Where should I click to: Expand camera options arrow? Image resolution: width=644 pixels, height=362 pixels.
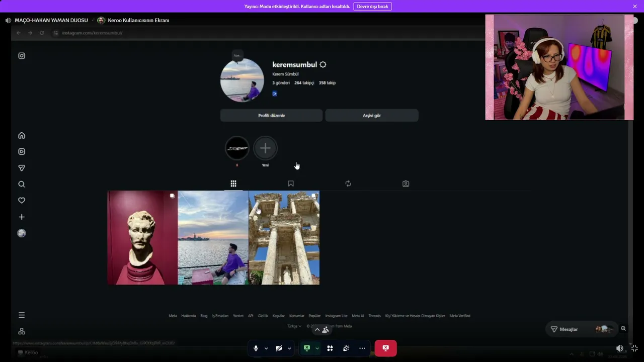tap(289, 348)
